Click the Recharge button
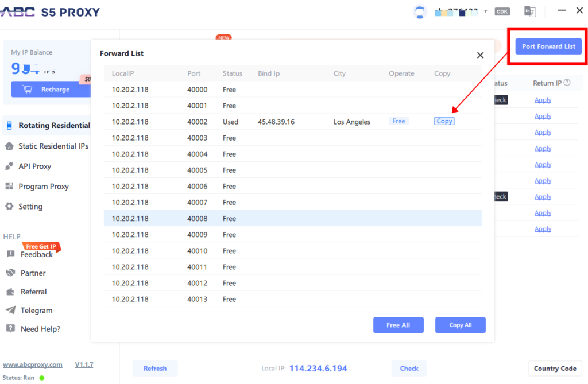588x384 pixels. click(51, 89)
